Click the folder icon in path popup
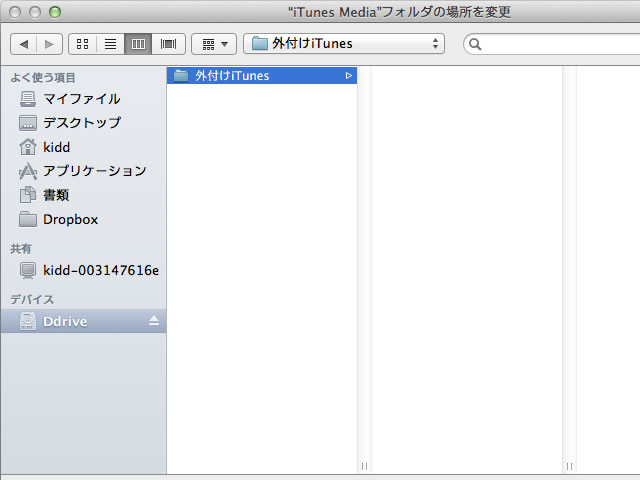The image size is (640, 480). click(260, 43)
